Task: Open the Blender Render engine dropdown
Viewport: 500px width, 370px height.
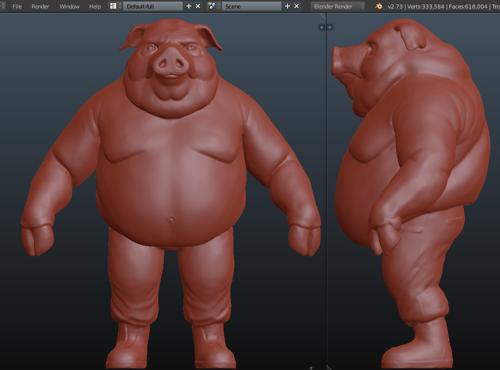Action: pyautogui.click(x=338, y=6)
